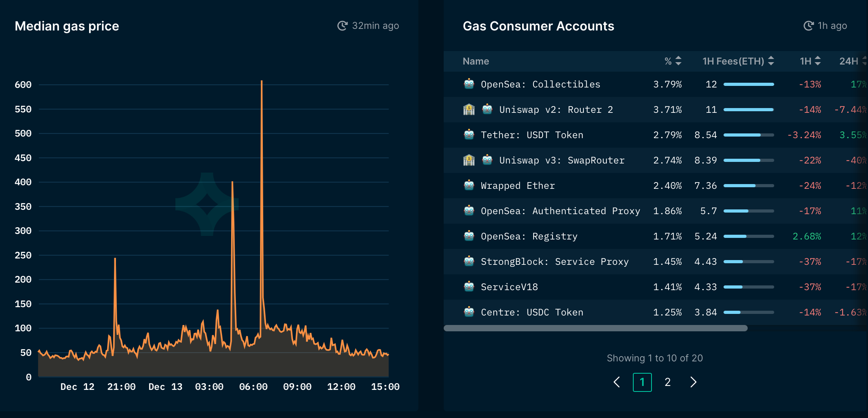Image resolution: width=868 pixels, height=418 pixels.
Task: Click robot icon next to Tether: USDT Token
Action: point(469,135)
